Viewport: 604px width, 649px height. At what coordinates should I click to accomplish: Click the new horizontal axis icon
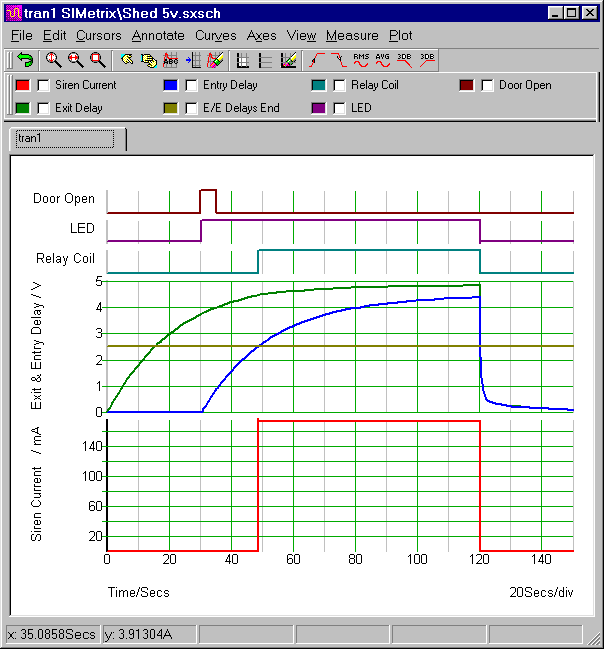265,60
